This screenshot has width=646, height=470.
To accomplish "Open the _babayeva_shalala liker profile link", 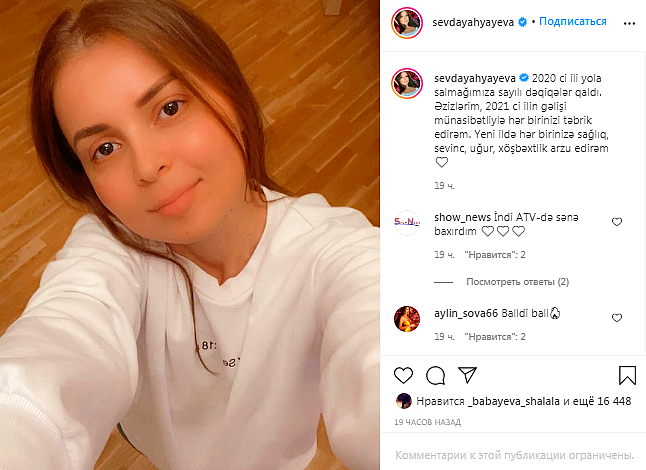I will click(508, 401).
